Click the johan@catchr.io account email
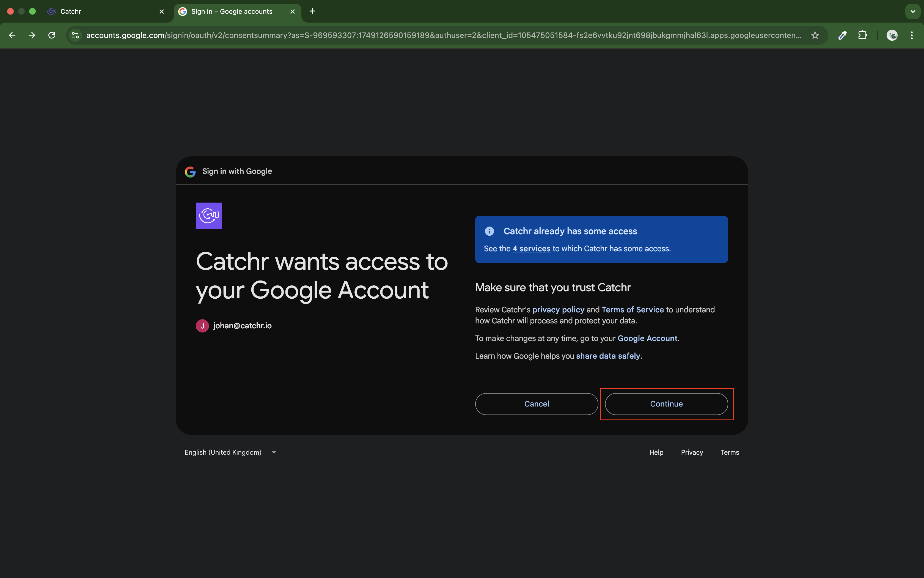Viewport: 924px width, 578px height. (x=243, y=326)
